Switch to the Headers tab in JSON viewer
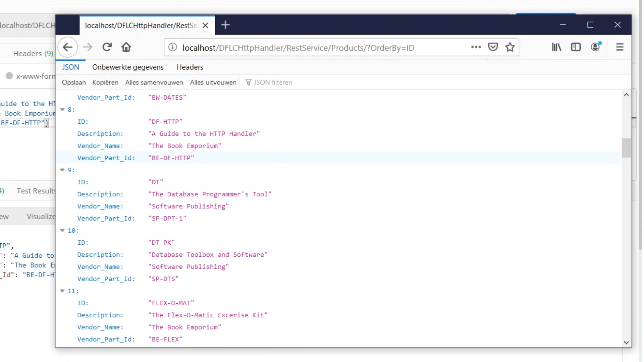The height and width of the screenshot is (362, 644). [190, 67]
